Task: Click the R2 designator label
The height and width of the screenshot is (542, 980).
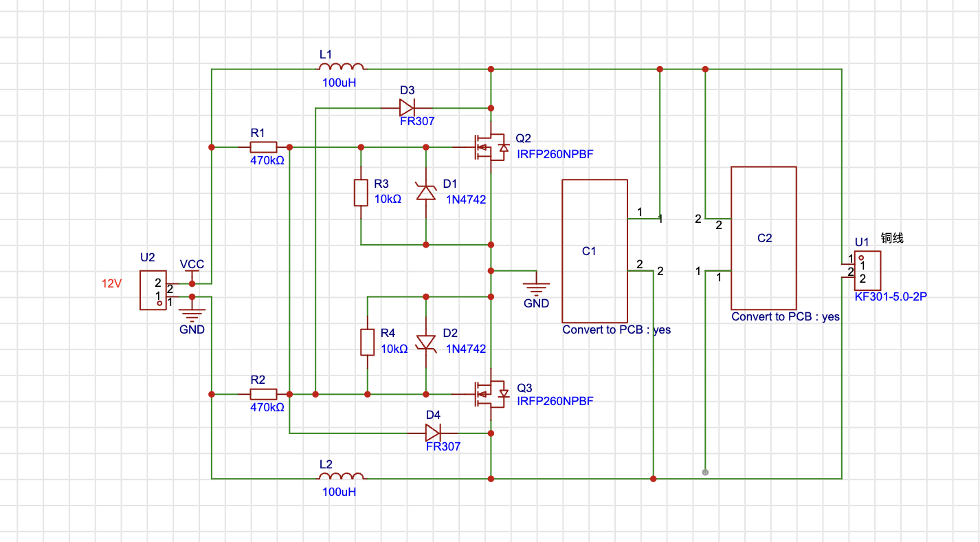Action: coord(258,379)
